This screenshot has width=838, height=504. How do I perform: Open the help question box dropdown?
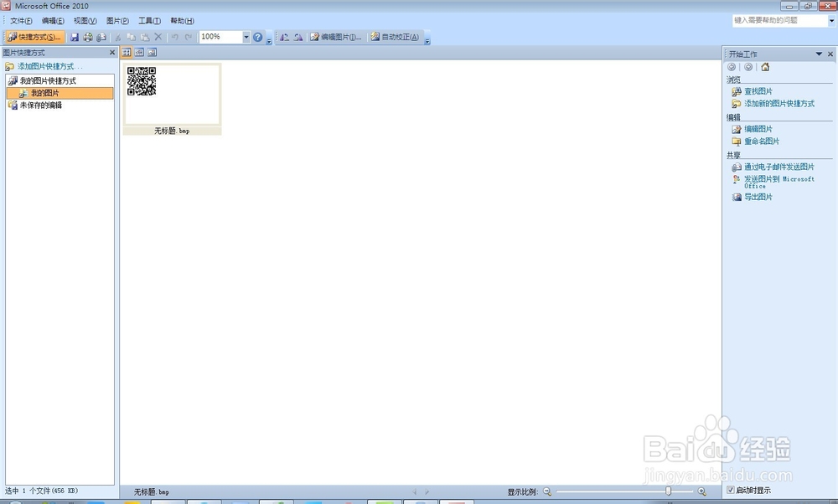831,20
